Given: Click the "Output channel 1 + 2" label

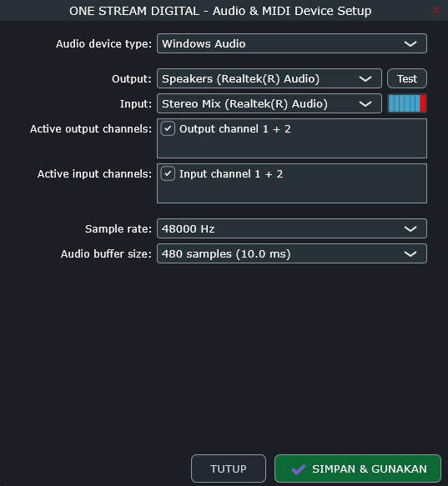Looking at the screenshot, I should point(235,129).
